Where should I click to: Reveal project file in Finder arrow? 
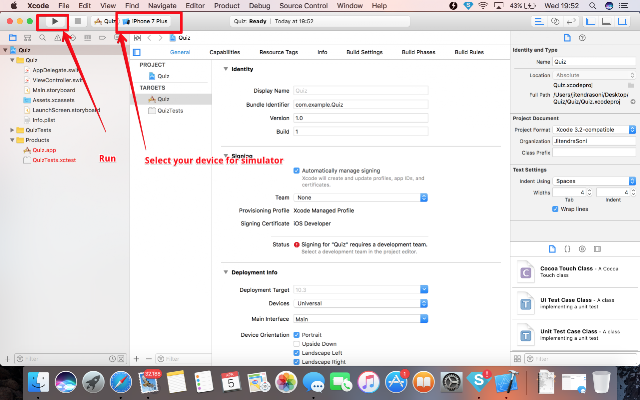pos(633,102)
